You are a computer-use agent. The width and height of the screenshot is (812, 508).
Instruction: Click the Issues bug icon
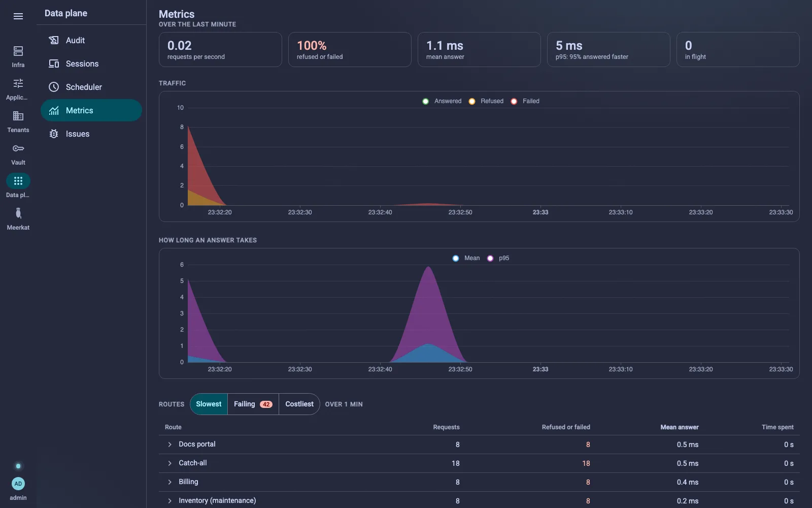[x=54, y=134]
